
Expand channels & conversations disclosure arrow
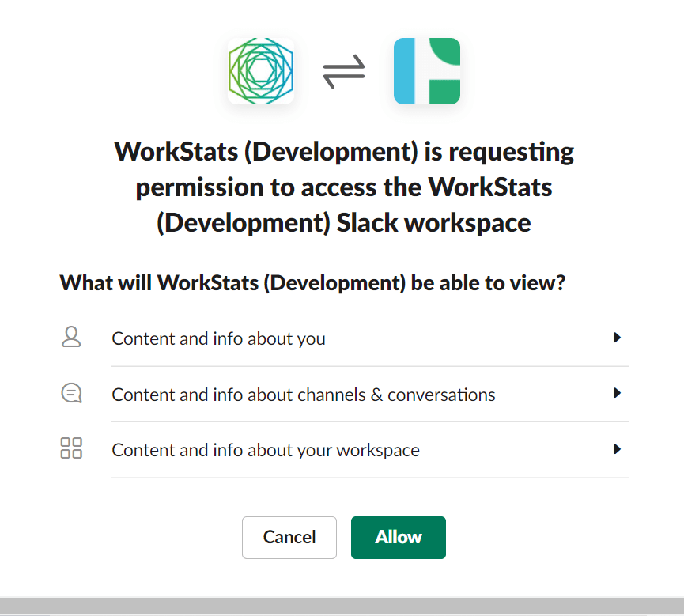click(617, 393)
